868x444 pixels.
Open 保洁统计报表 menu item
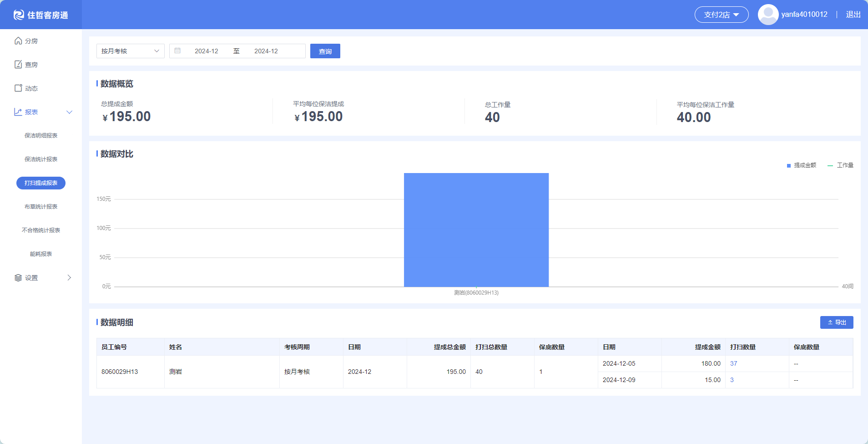(x=41, y=159)
